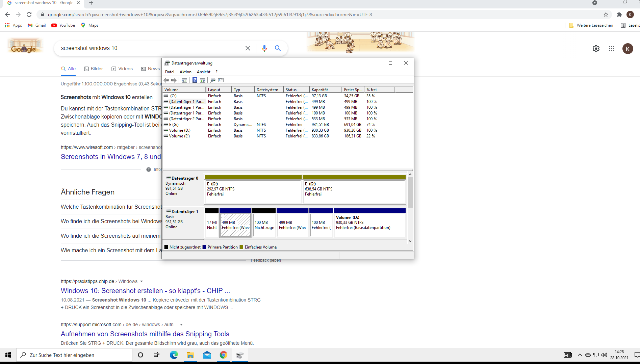Click the Einfaches Volume olive legend swatch
Image resolution: width=640 pixels, height=364 pixels.
241,247
